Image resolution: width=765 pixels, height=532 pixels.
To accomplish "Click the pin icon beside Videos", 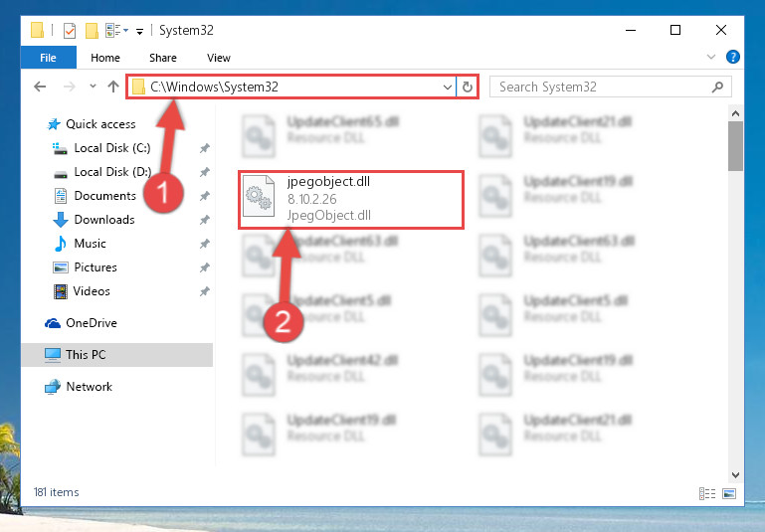I will click(204, 291).
